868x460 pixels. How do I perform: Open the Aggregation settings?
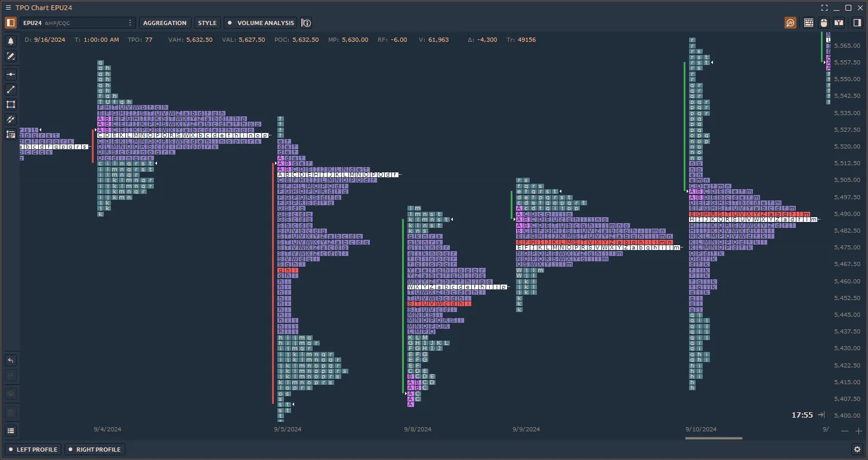(165, 23)
